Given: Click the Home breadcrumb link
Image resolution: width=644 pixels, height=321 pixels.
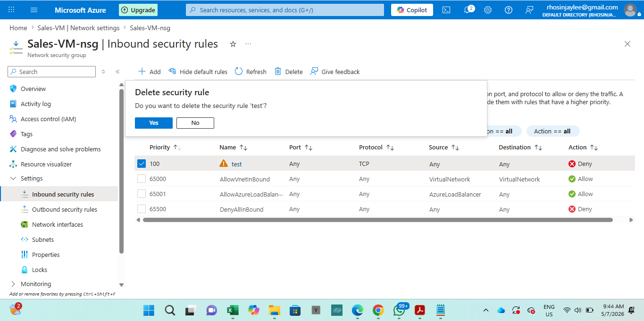Looking at the screenshot, I should click(x=18, y=28).
